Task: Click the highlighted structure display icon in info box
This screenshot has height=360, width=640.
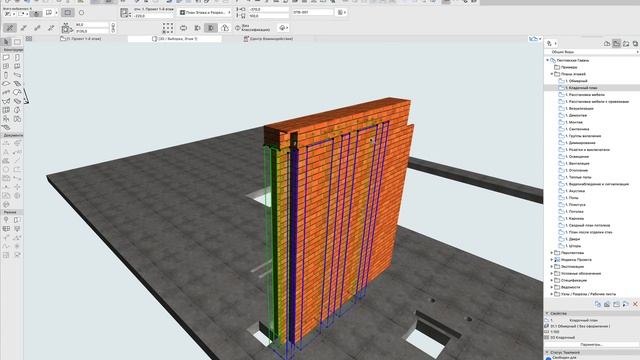Action: pos(211,28)
